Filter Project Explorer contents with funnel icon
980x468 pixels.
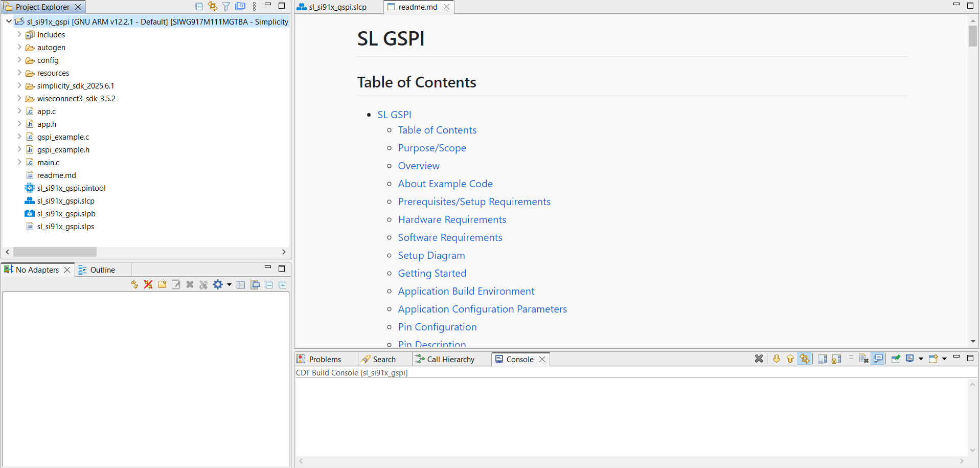point(226,6)
